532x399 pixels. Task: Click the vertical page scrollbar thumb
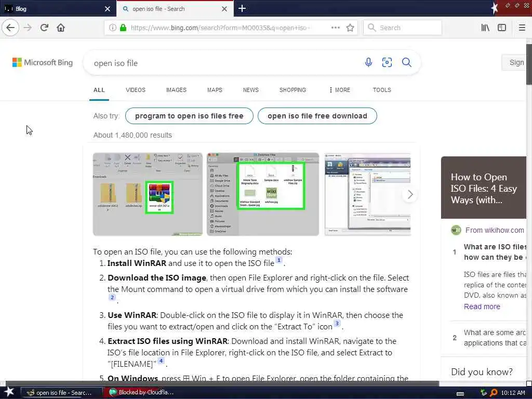click(x=529, y=64)
